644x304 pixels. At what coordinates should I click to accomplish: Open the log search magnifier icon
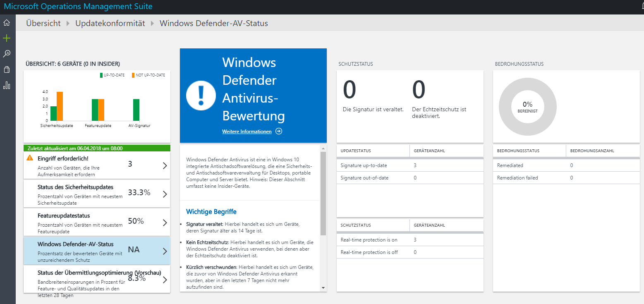click(x=7, y=54)
